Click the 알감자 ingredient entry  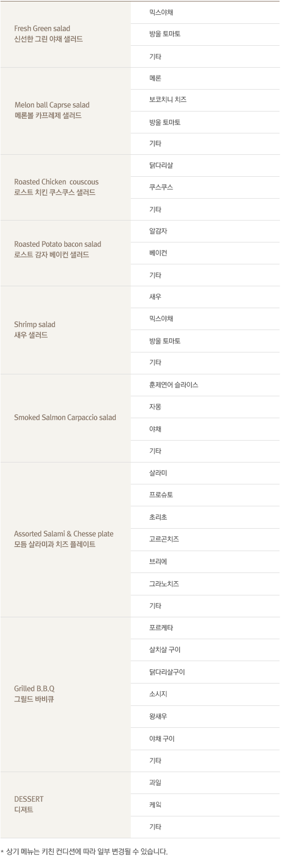coord(158,231)
